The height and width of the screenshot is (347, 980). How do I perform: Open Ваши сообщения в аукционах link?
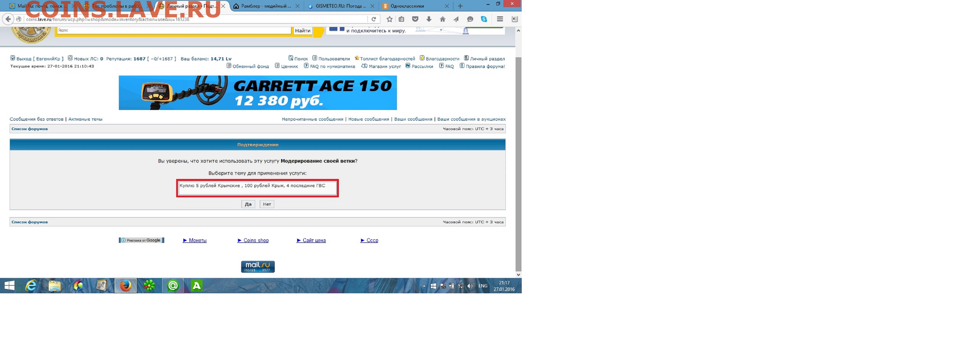coord(471,119)
